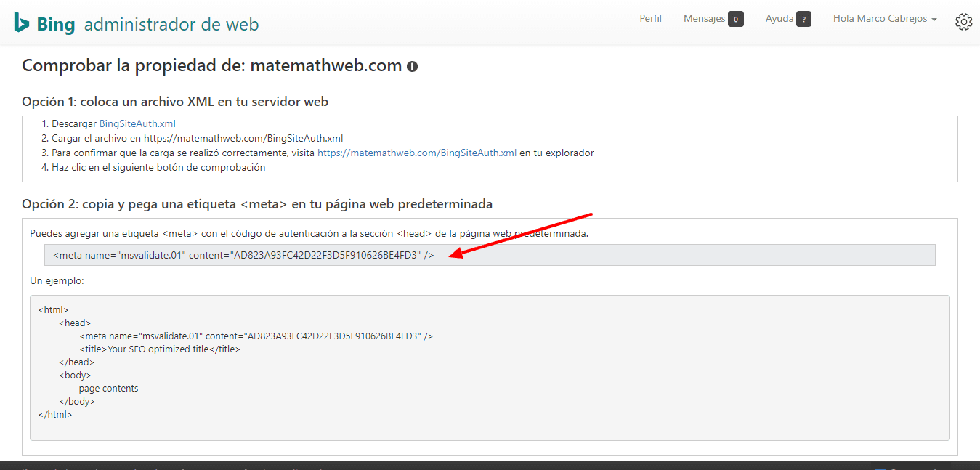The height and width of the screenshot is (470, 980).
Task: Click the 'Opción 1' XML file heading
Action: [175, 102]
